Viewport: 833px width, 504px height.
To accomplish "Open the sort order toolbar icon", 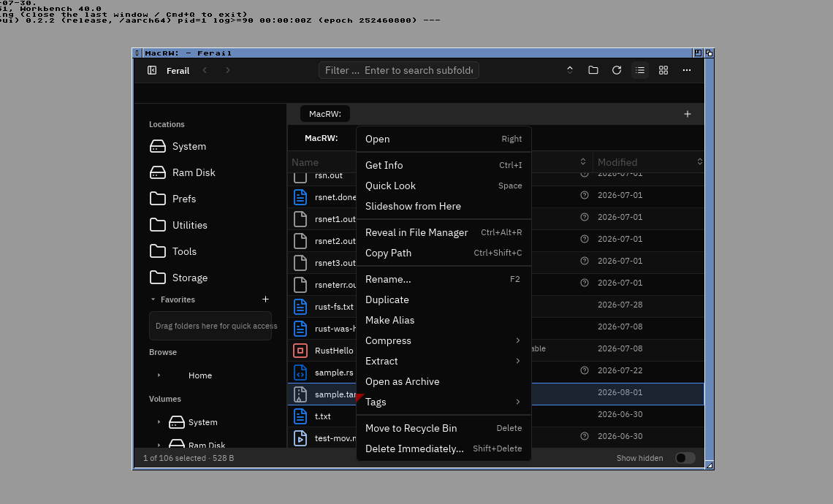I will pyautogui.click(x=569, y=70).
